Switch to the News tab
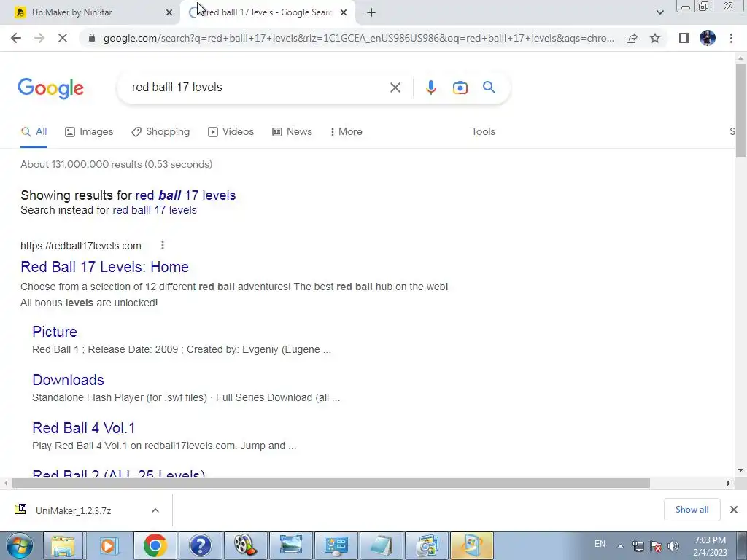Image resolution: width=747 pixels, height=560 pixels. [292, 132]
